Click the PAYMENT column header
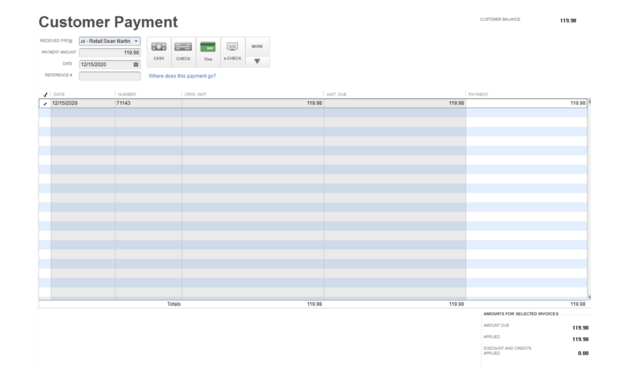The width and height of the screenshot is (618, 369). pos(478,94)
